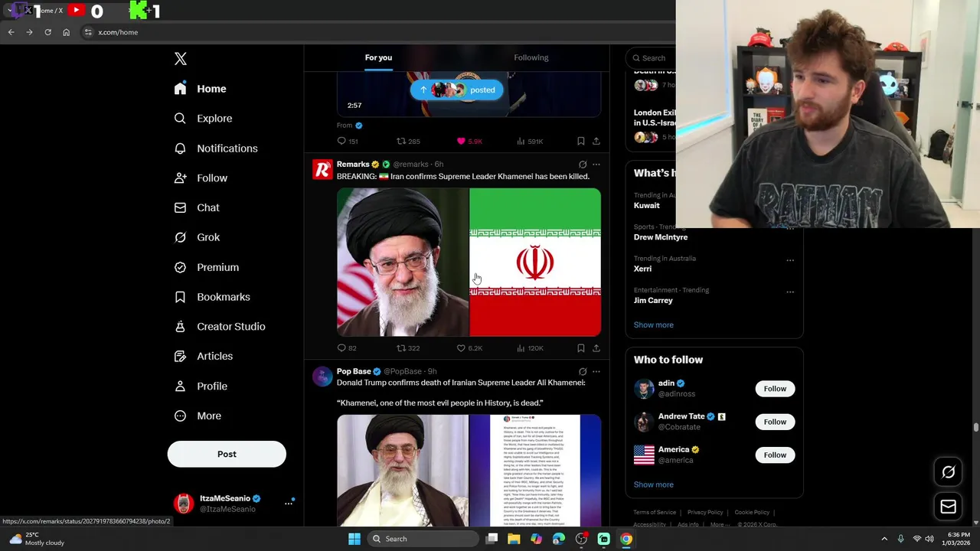Open Grok in the sidebar
980x551 pixels.
coord(197,237)
